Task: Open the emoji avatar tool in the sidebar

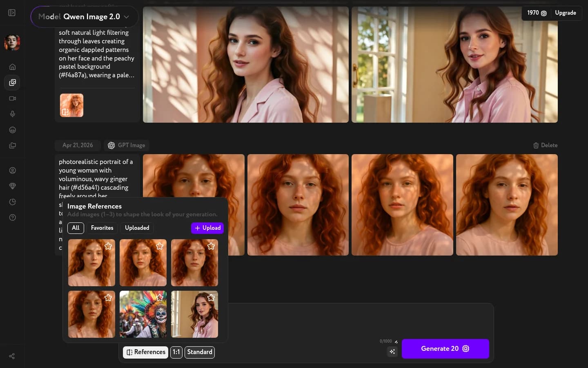Action: (x=12, y=130)
